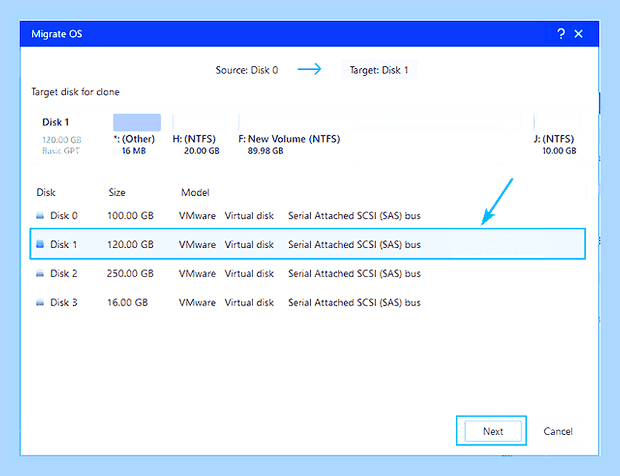Select the Disk 1 row icon

(40, 244)
